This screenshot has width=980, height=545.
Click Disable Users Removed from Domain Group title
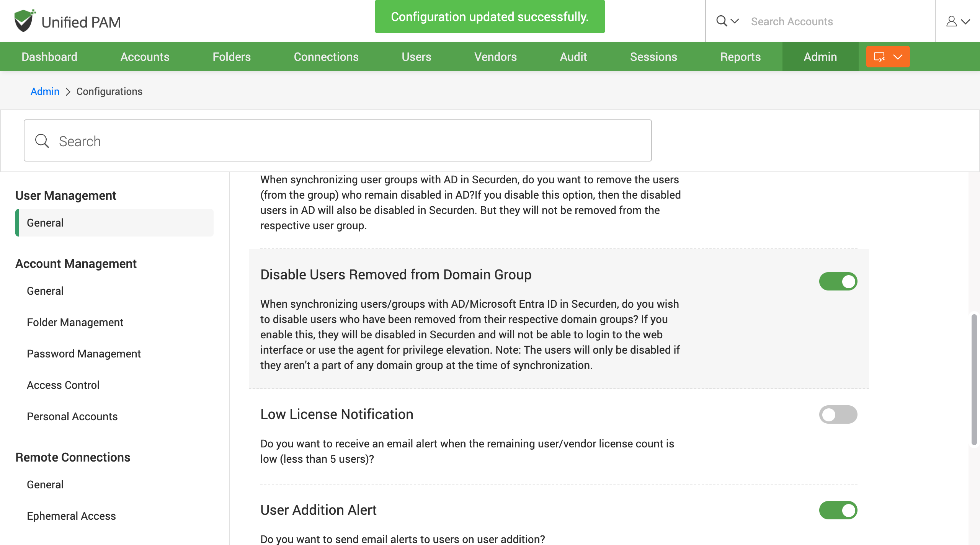point(396,274)
